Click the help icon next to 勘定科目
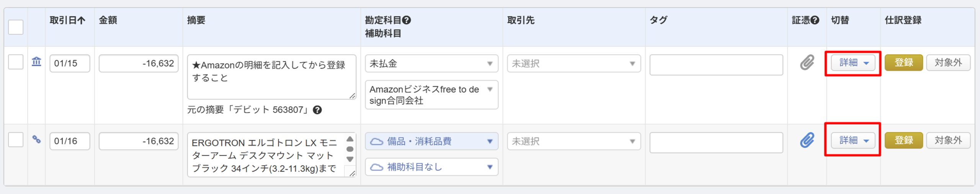 tap(407, 20)
